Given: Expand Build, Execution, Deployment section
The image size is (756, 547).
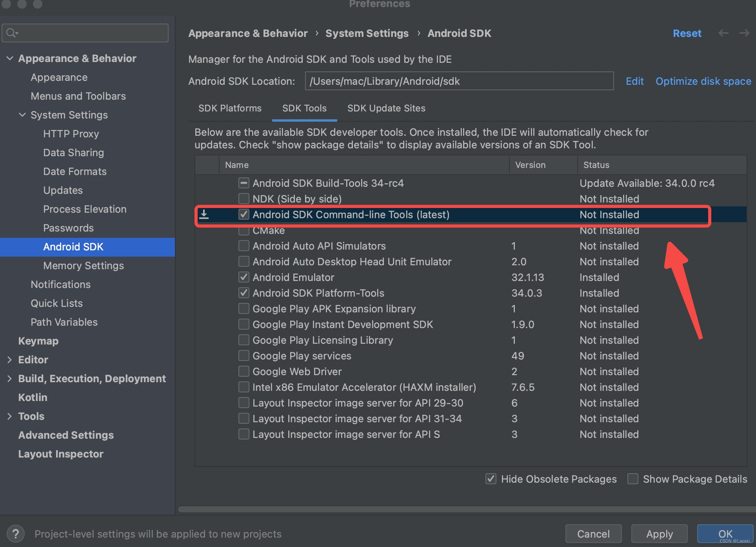Looking at the screenshot, I should click(10, 379).
